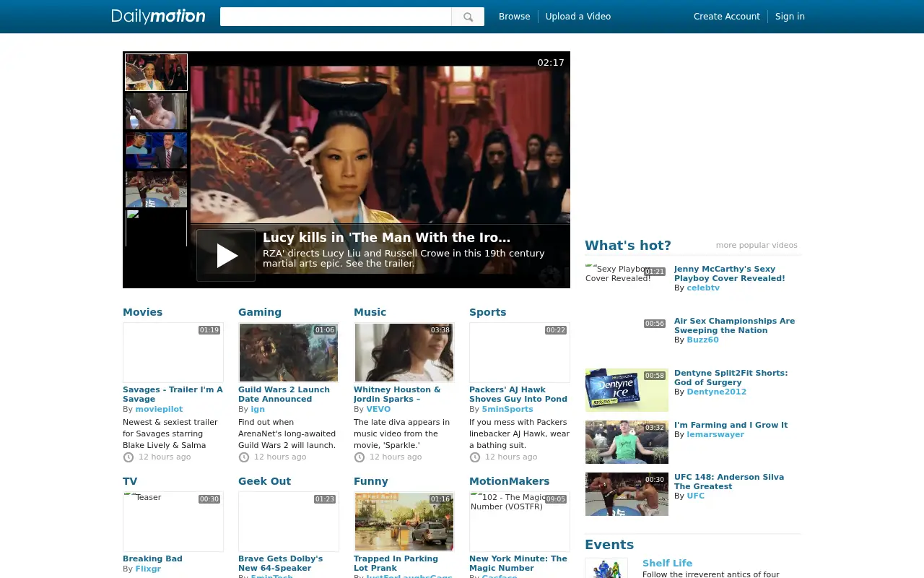
Task: Open Trapped In Parking Lot Prank thumbnail
Action: click(x=404, y=522)
